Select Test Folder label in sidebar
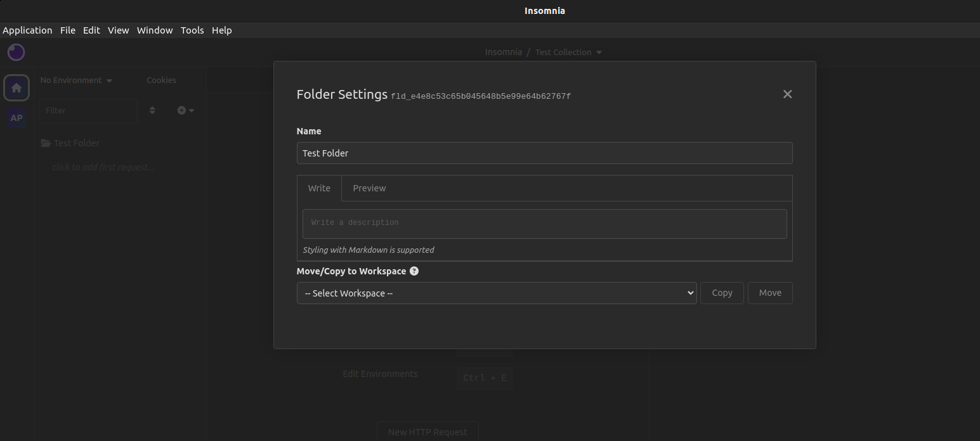980x441 pixels. tap(77, 143)
